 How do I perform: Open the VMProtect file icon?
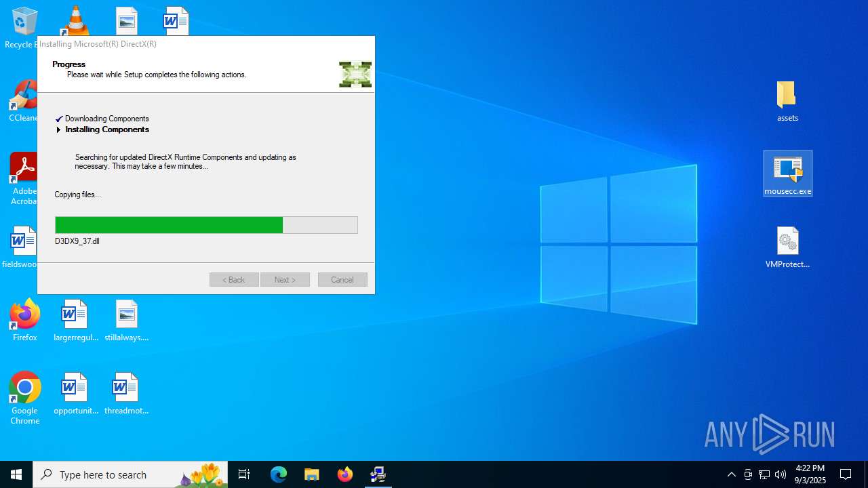[787, 247]
